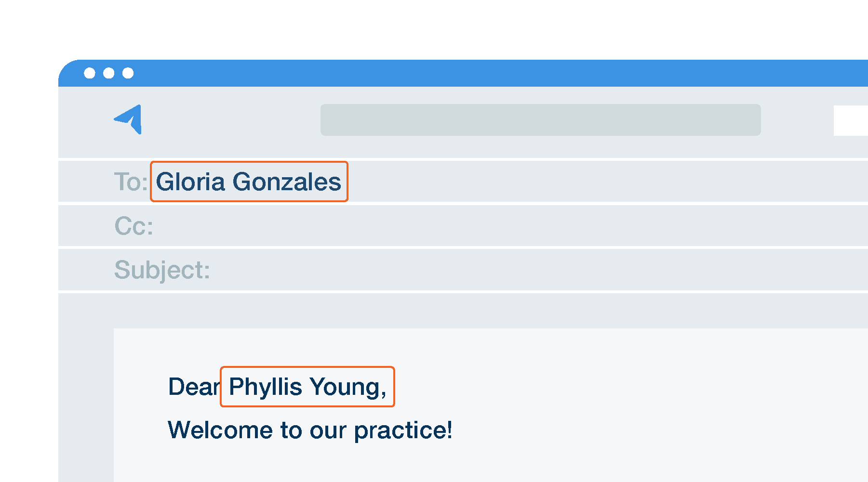The image size is (868, 482).
Task: Click the "Subject:" label
Action: (162, 270)
